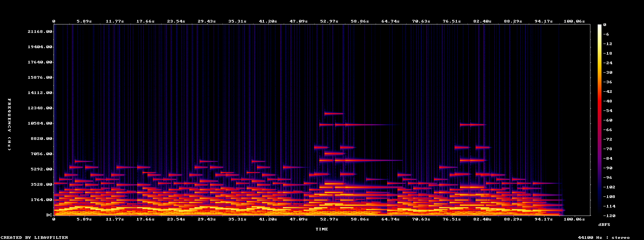Click the dBFS unit label
The height and width of the screenshot is (240, 644).
604,225
